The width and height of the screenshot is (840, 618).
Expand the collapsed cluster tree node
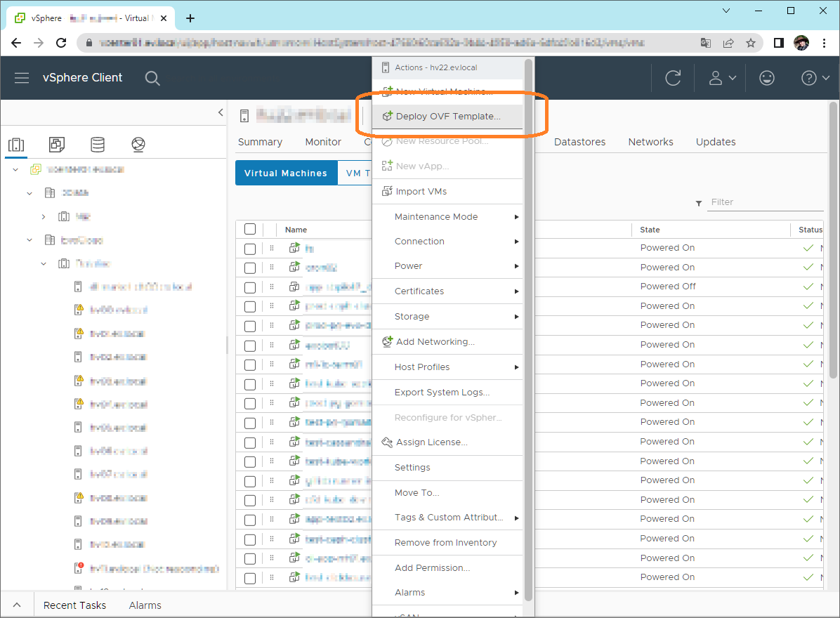pos(44,217)
